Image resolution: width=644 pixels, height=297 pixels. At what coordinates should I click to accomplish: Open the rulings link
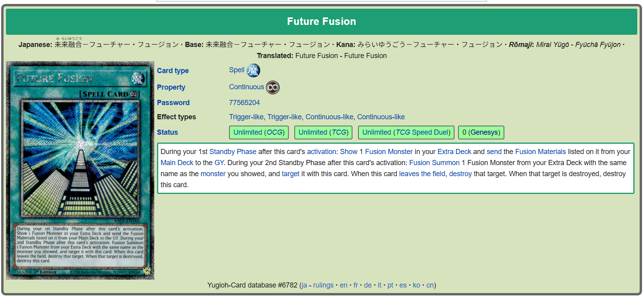(x=323, y=285)
